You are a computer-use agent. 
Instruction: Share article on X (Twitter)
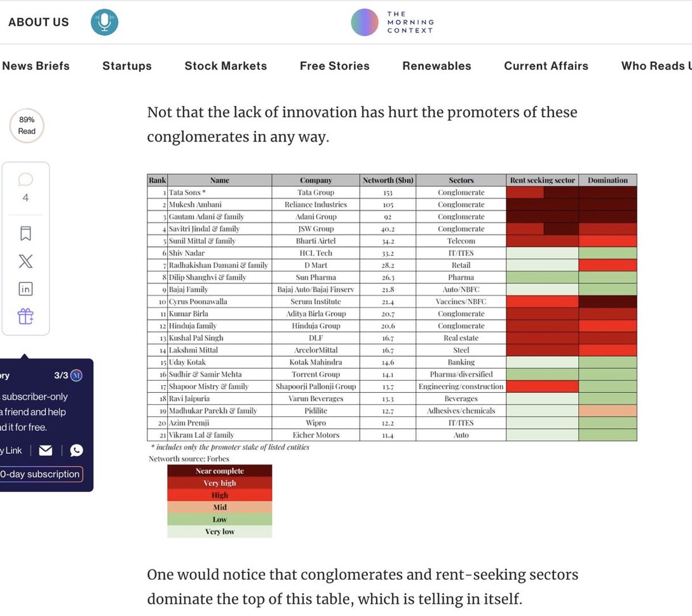tap(25, 261)
